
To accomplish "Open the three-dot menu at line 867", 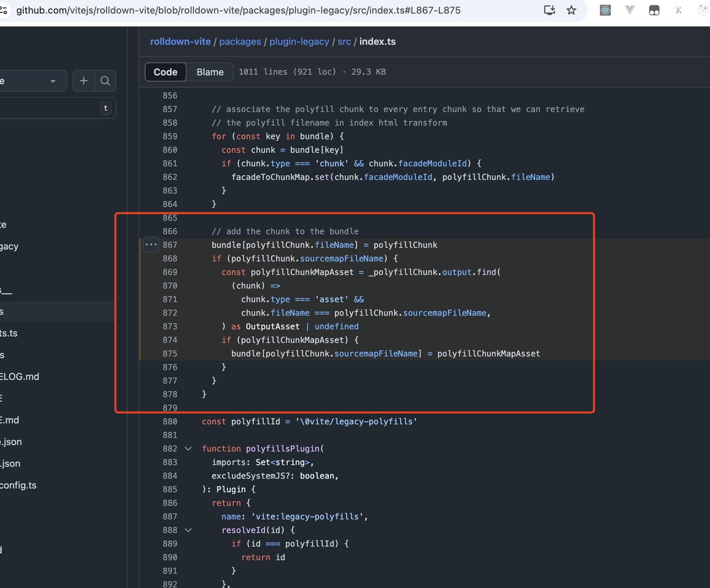I will click(x=151, y=244).
